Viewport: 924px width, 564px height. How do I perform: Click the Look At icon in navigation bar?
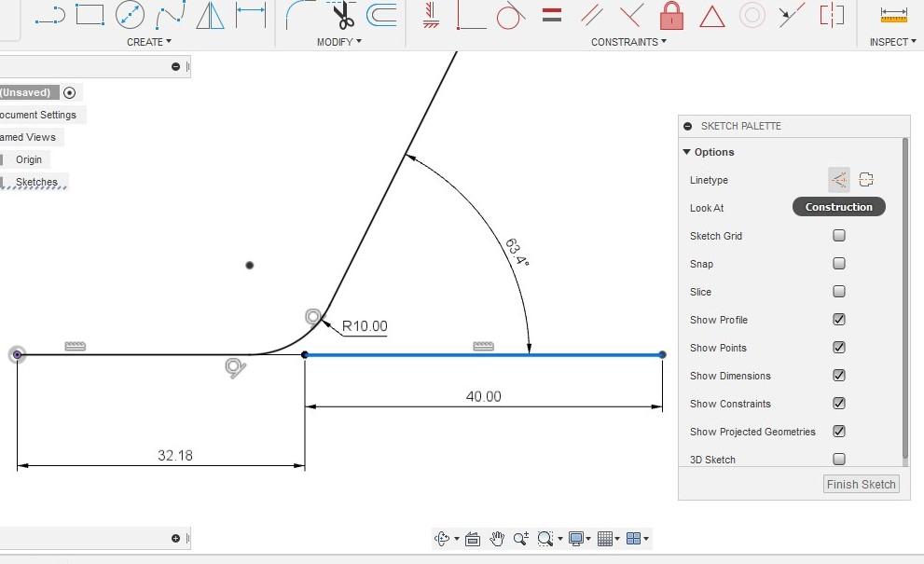(x=473, y=538)
